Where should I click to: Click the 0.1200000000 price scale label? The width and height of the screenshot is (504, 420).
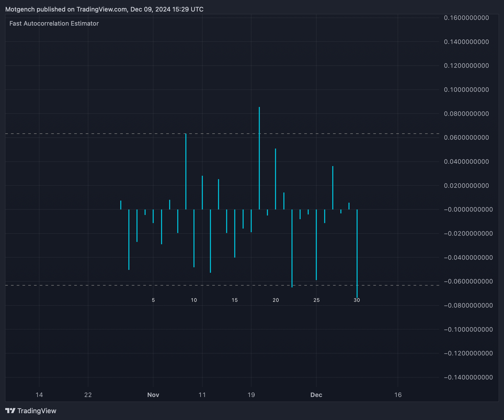466,66
